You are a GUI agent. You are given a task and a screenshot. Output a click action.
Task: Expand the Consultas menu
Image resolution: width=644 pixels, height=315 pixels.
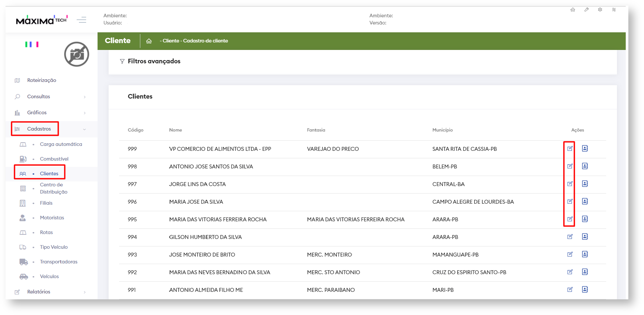(39, 97)
